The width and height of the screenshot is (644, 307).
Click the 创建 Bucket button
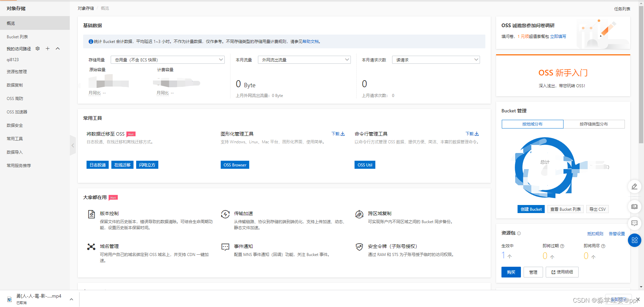coord(531,209)
